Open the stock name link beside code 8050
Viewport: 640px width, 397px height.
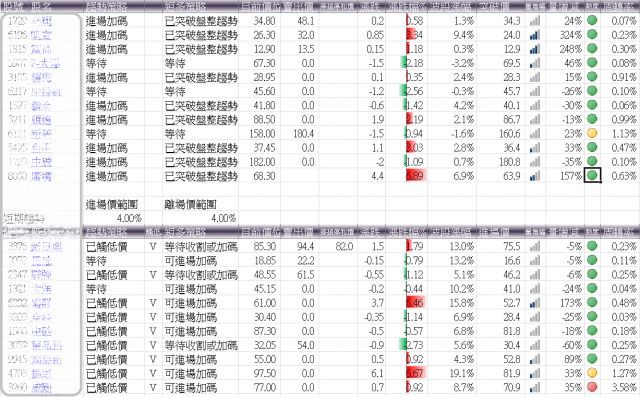[x=41, y=177]
